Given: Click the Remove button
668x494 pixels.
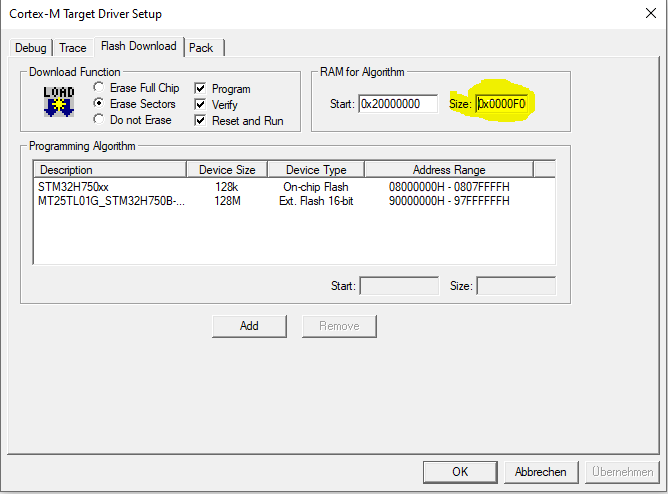Looking at the screenshot, I should point(339,326).
